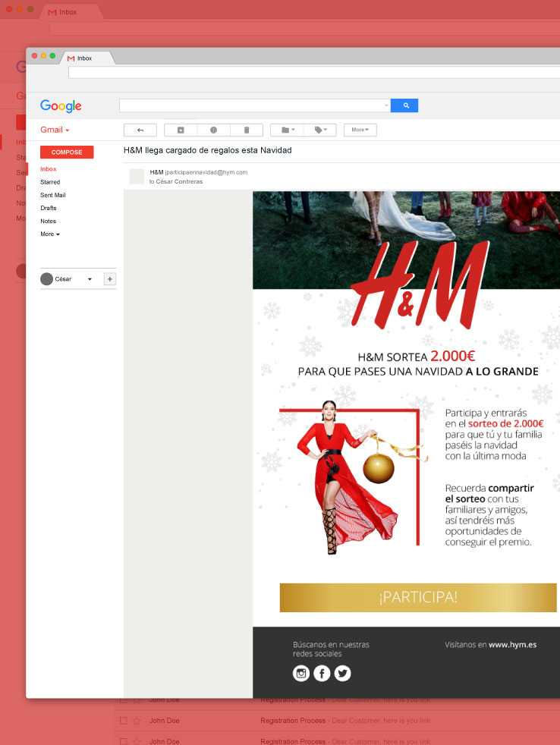Open the Gmail dropdown menu
560x745 pixels.
point(54,130)
